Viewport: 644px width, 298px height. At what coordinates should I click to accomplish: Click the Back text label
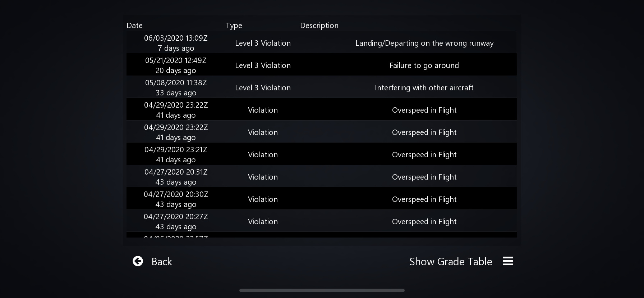coord(162,262)
